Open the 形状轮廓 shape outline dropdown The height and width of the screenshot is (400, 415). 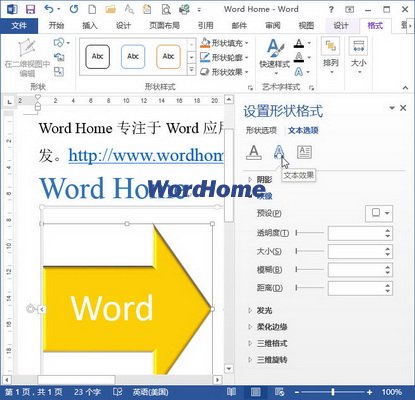click(224, 57)
